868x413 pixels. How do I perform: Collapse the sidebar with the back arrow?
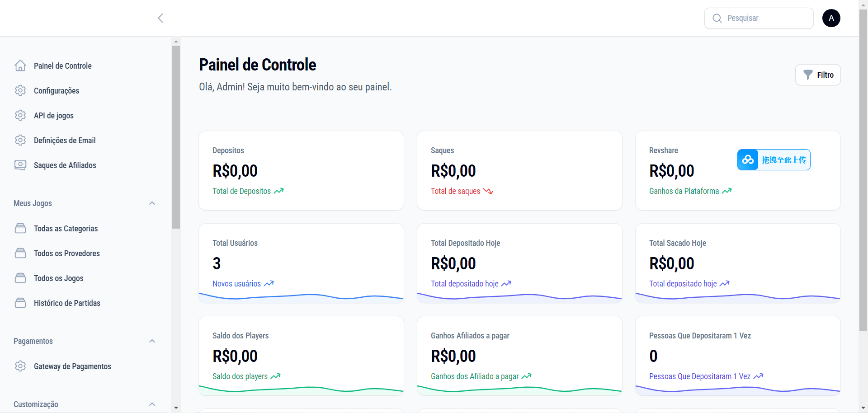(x=160, y=18)
